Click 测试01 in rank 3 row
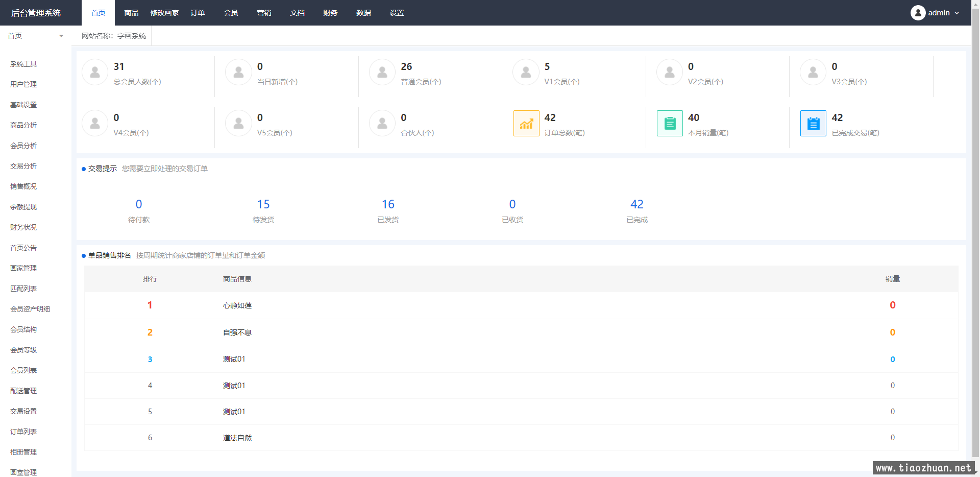980x477 pixels. (234, 359)
